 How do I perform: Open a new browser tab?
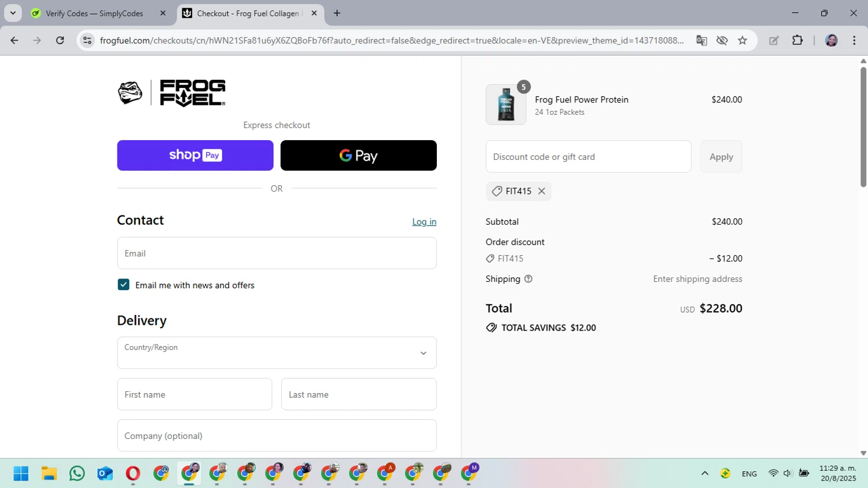[337, 13]
